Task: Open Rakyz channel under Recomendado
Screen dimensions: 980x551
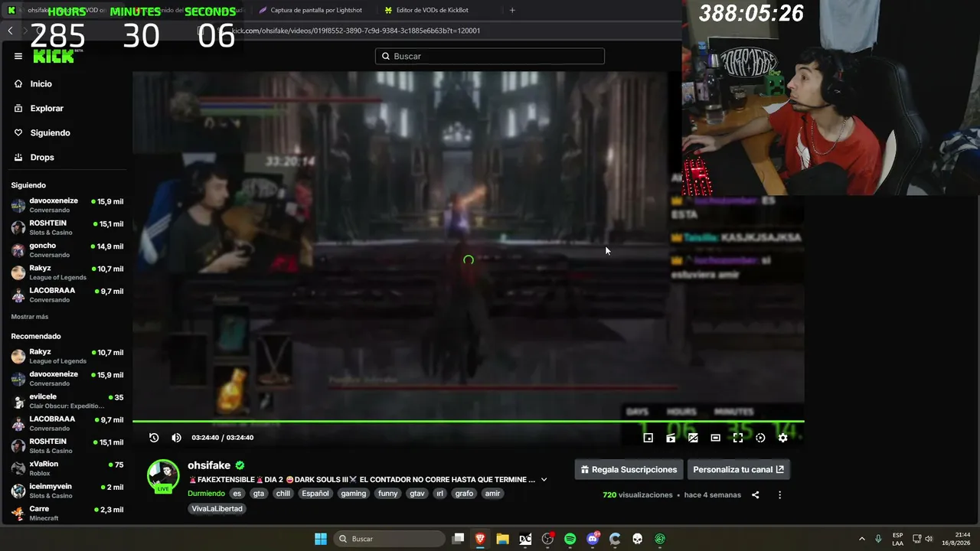Action: click(x=67, y=357)
